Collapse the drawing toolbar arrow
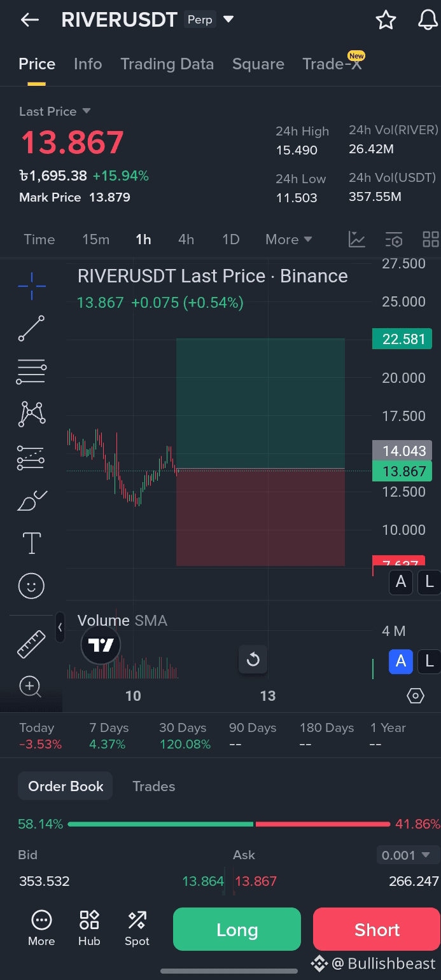 (60, 628)
